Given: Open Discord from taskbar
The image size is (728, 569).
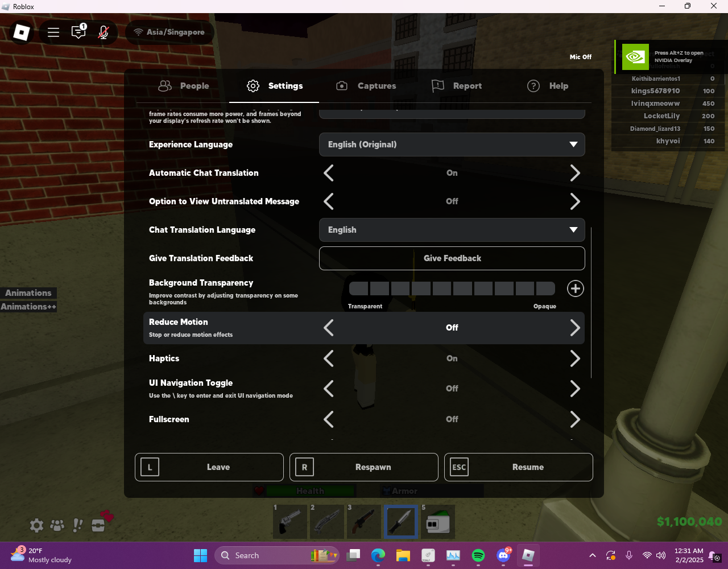Looking at the screenshot, I should (x=503, y=555).
